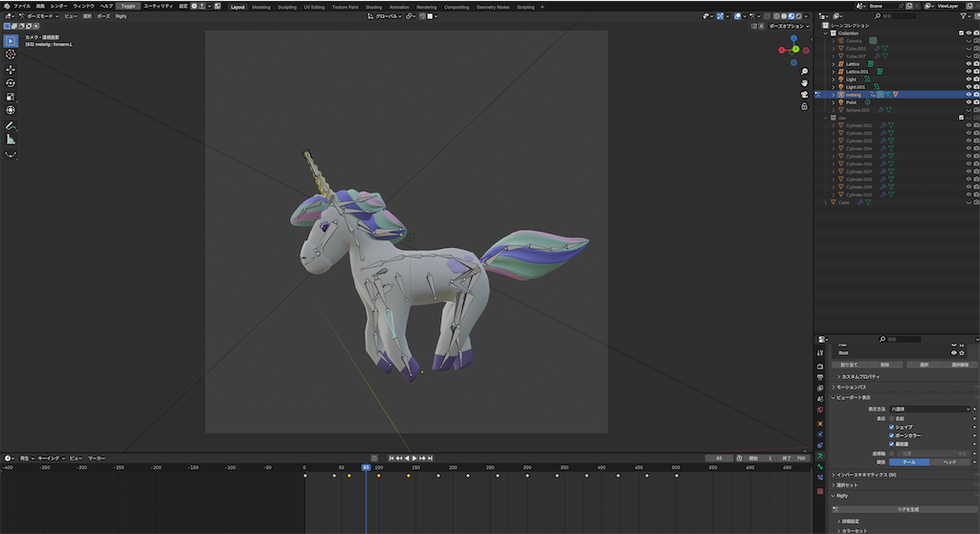Open the Output properties tab
This screenshot has height=534, width=980.
pyautogui.click(x=820, y=378)
